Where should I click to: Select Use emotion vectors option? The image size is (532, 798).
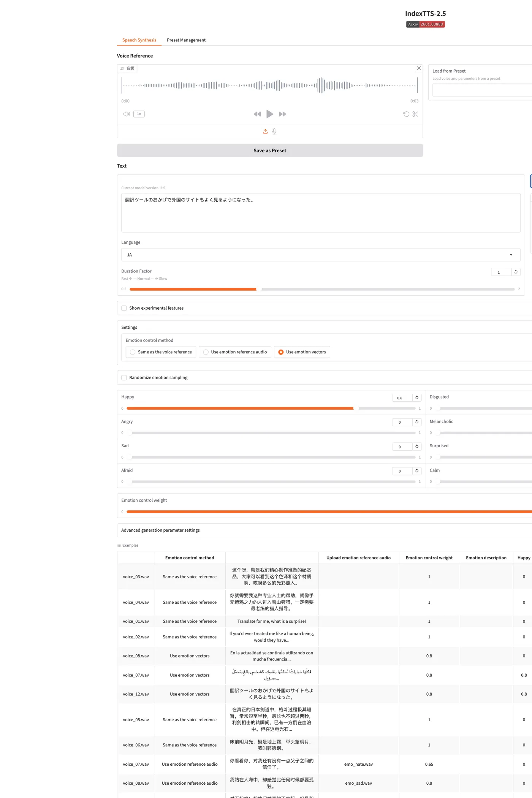coord(302,352)
